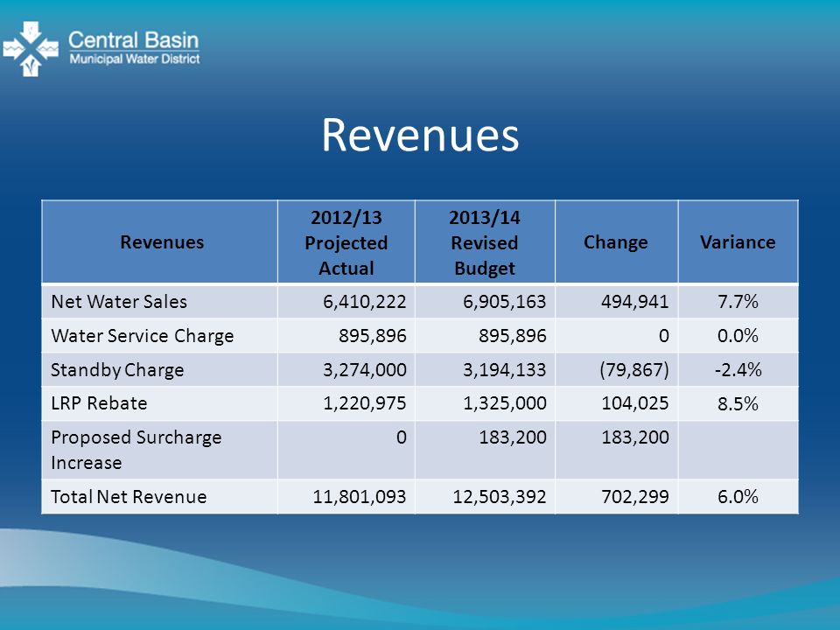Image resolution: width=840 pixels, height=630 pixels.
Task: Click the Variance column header
Action: [738, 242]
